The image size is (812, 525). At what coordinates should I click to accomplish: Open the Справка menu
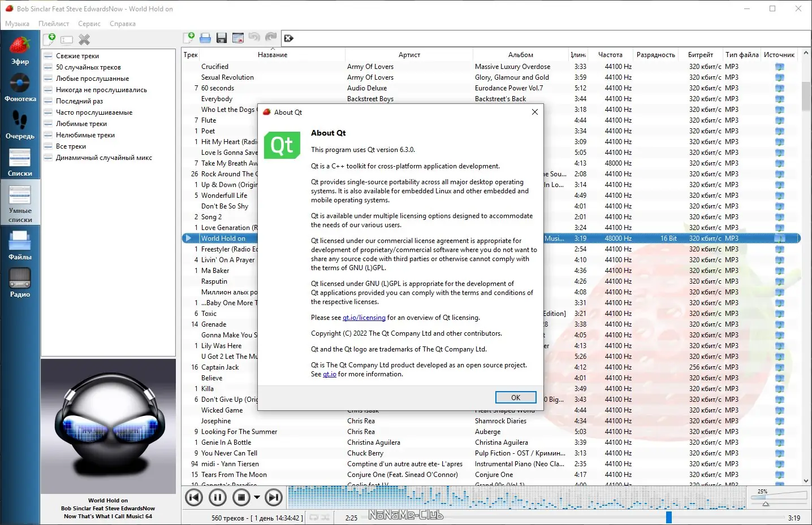point(123,24)
